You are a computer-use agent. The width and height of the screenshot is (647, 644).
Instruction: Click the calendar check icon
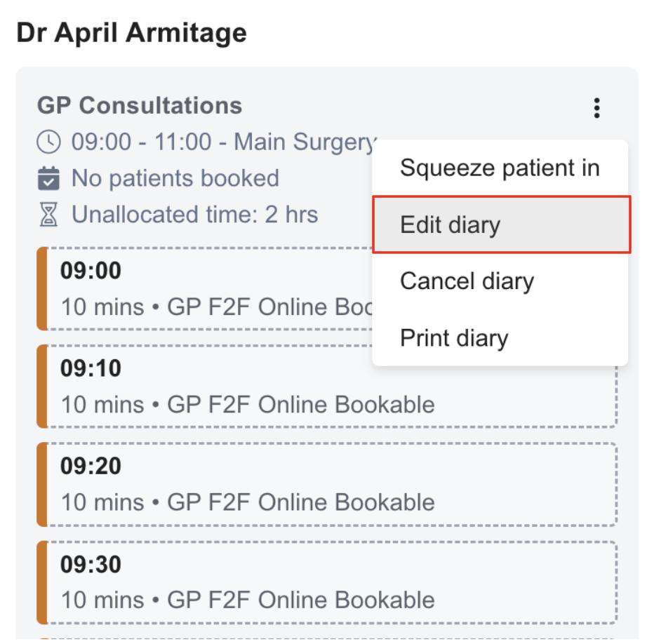click(48, 179)
